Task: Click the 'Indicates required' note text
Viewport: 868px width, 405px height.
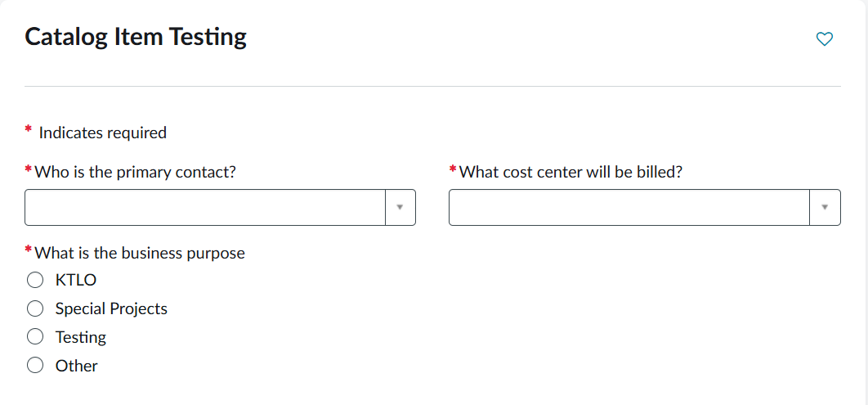Action: (103, 133)
